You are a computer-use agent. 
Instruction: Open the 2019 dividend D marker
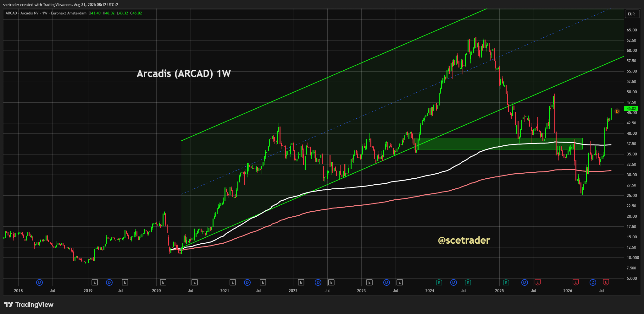(x=109, y=282)
